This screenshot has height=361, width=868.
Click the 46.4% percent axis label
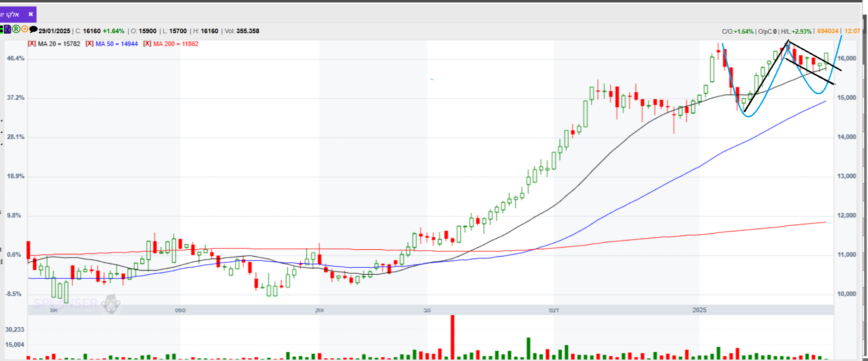[x=16, y=58]
